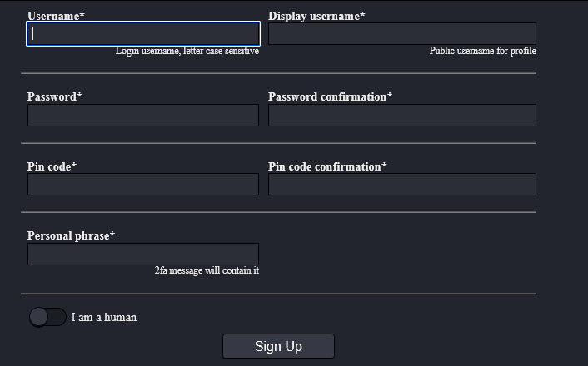
Task: Select the Pin code confirmation field
Action: pos(401,185)
